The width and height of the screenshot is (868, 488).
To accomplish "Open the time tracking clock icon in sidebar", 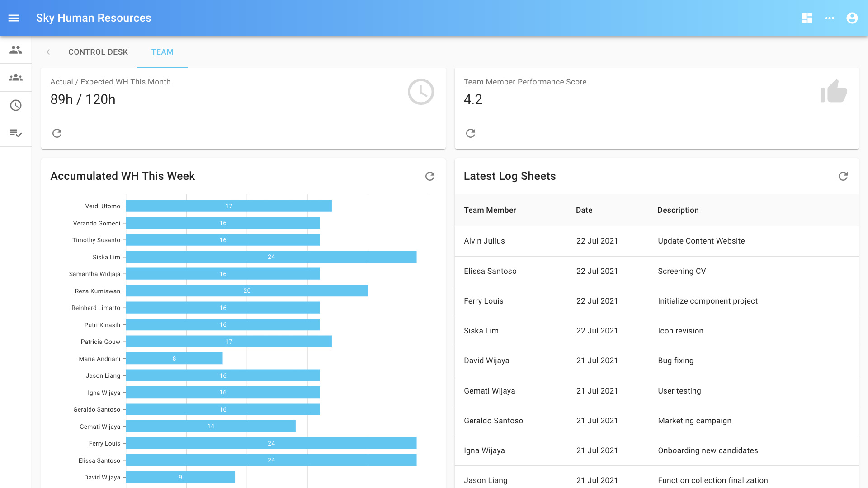I will (15, 105).
